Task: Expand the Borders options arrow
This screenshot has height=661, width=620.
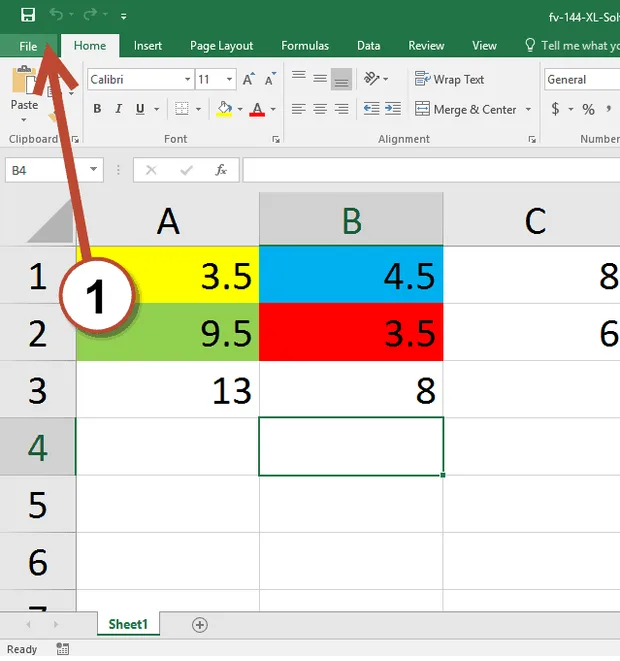Action: (x=198, y=109)
